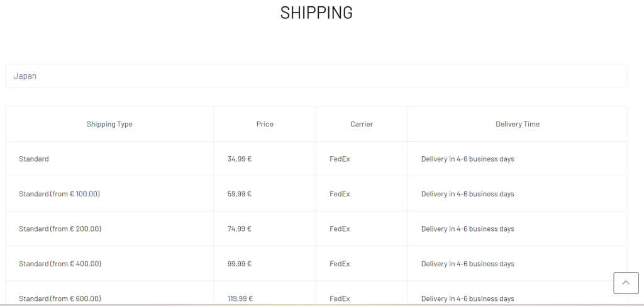Click FedEx in the 99,99 € row
The height and width of the screenshot is (306, 644).
click(x=340, y=264)
